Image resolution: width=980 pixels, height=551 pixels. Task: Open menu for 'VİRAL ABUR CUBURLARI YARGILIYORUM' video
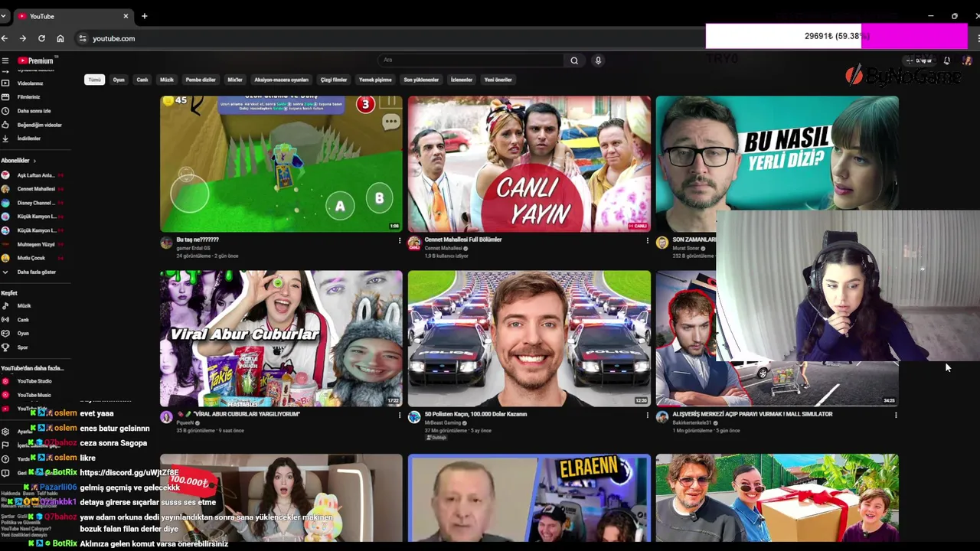click(400, 415)
